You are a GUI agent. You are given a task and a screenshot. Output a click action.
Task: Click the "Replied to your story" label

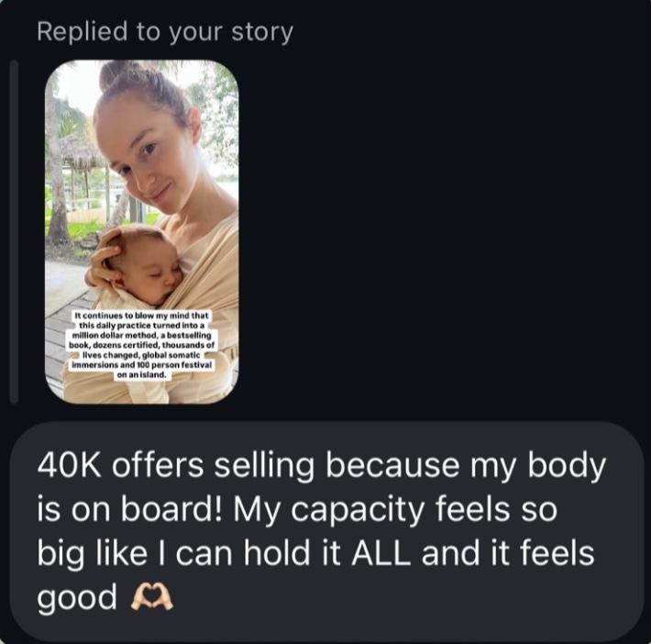(165, 32)
